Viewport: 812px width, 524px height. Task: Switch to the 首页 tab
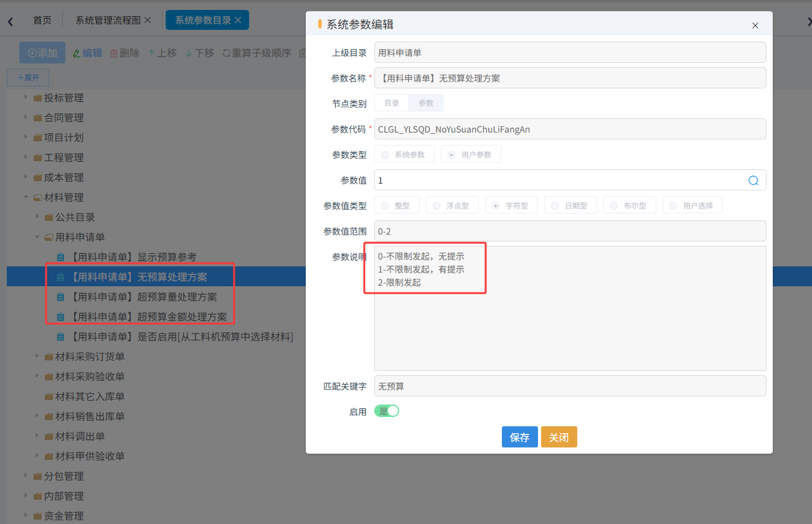click(x=42, y=20)
